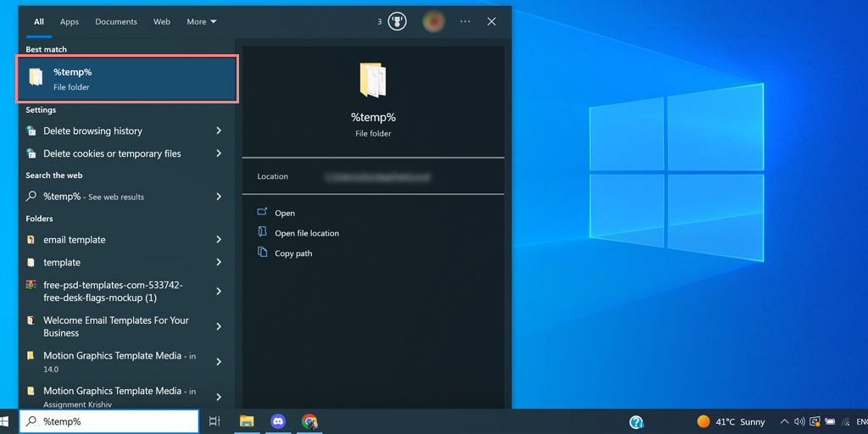Screen dimensions: 868x434
Task: Expand template folder chevron
Action: pos(219,262)
